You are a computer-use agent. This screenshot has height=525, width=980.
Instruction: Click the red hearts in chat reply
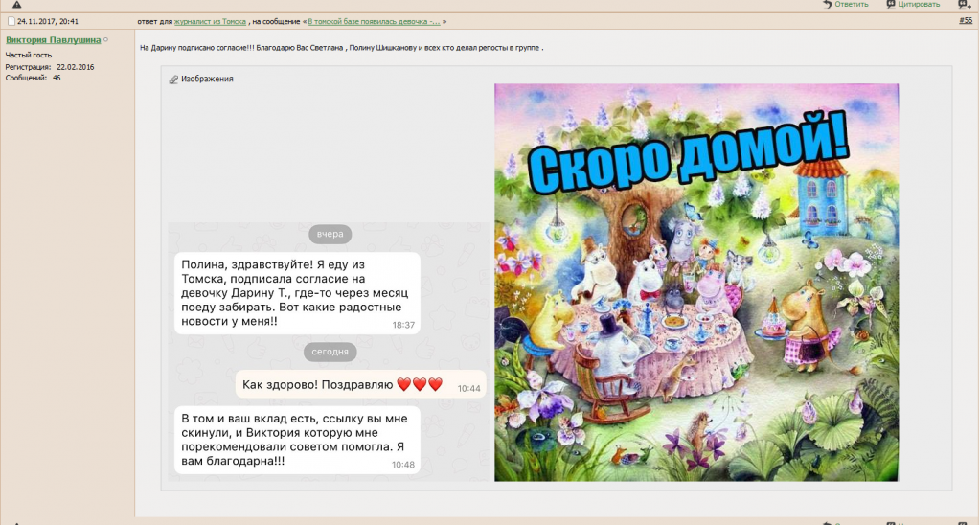click(420, 385)
